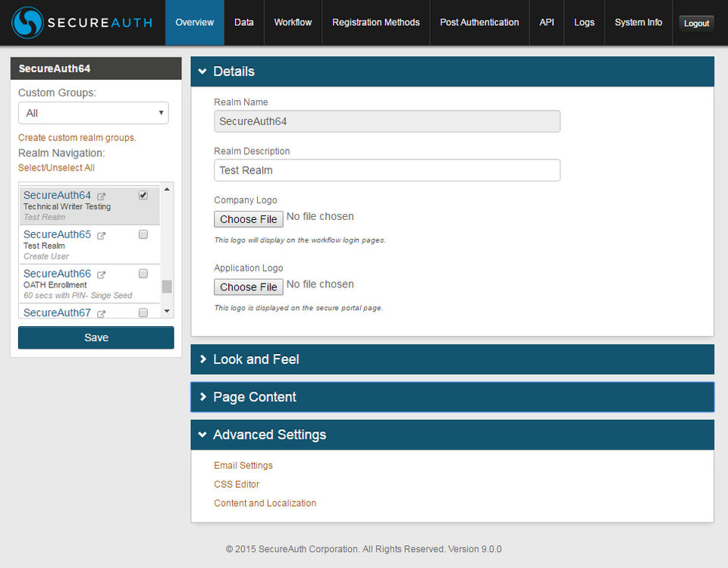
Task: Click realm list scrollbar down arrow
Action: pos(167,311)
